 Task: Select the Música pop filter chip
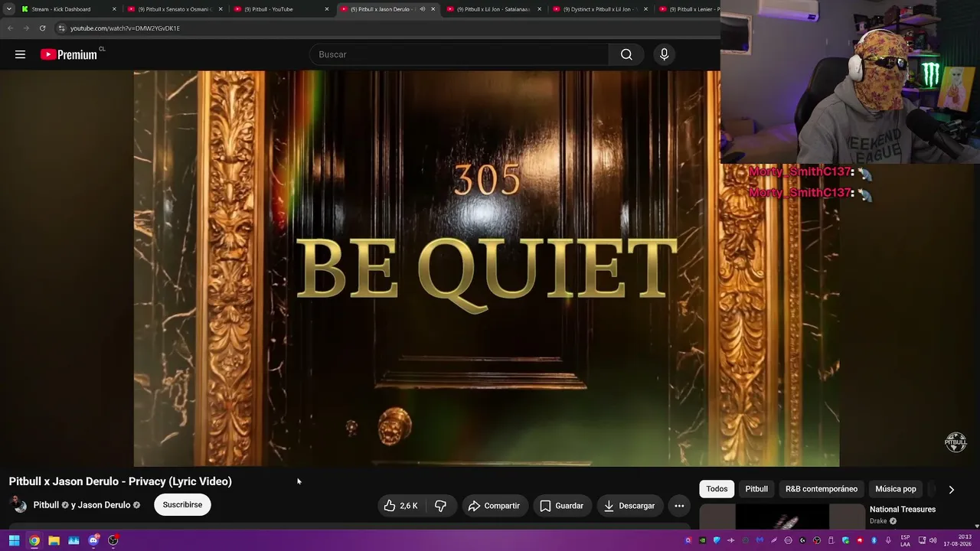click(x=896, y=489)
